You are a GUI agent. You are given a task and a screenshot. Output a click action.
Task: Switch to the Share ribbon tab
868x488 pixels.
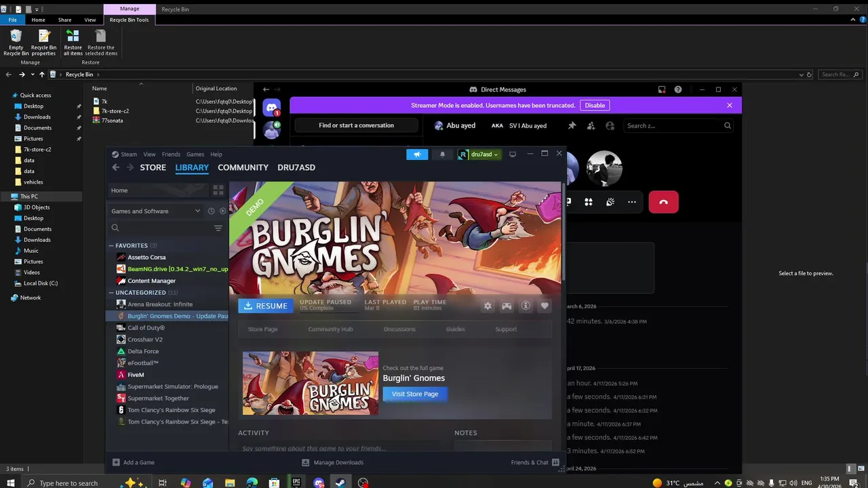64,20
